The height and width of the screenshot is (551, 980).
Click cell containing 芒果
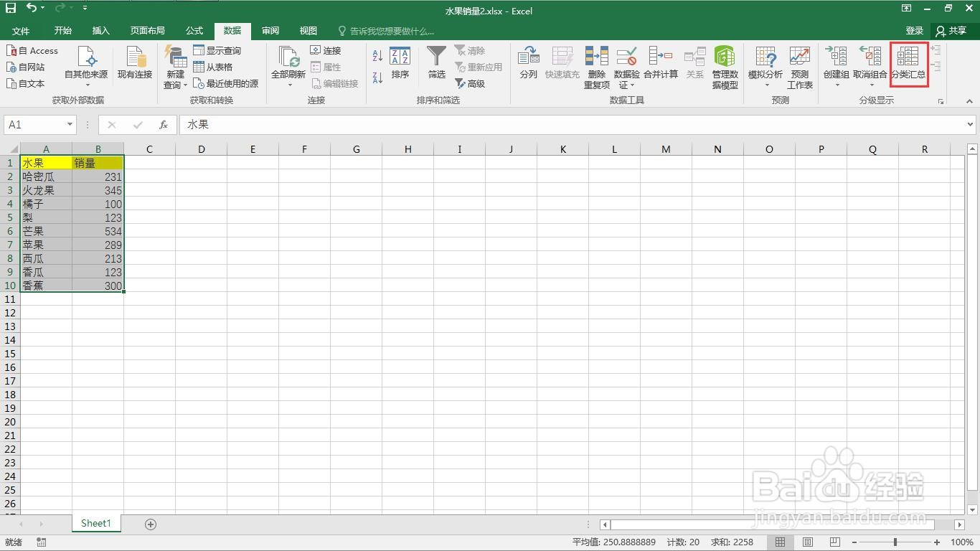[x=46, y=231]
